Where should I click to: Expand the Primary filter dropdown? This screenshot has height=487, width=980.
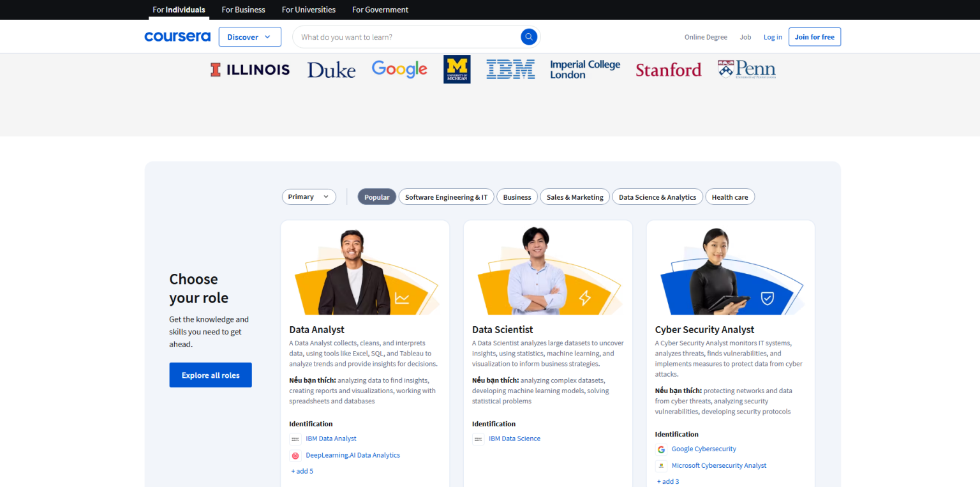point(309,197)
